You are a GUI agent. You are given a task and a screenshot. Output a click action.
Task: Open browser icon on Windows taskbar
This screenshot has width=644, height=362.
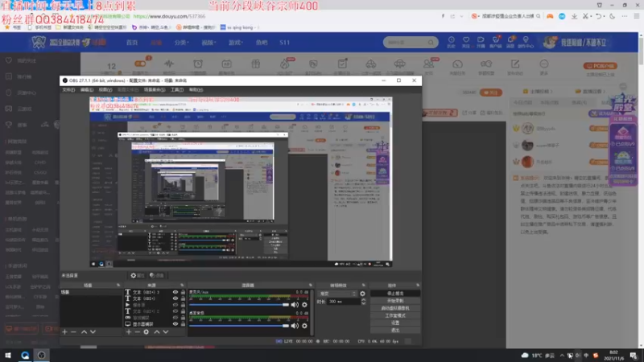tap(25, 355)
